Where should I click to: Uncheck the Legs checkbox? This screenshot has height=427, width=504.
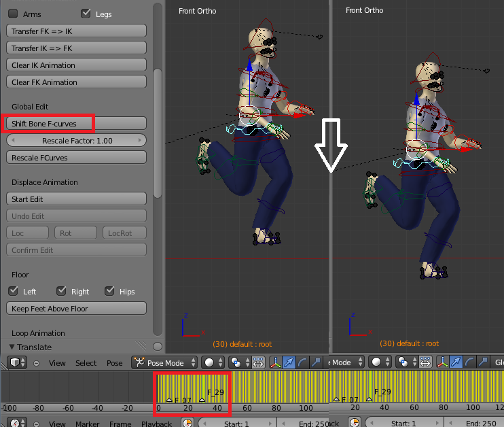tap(86, 14)
